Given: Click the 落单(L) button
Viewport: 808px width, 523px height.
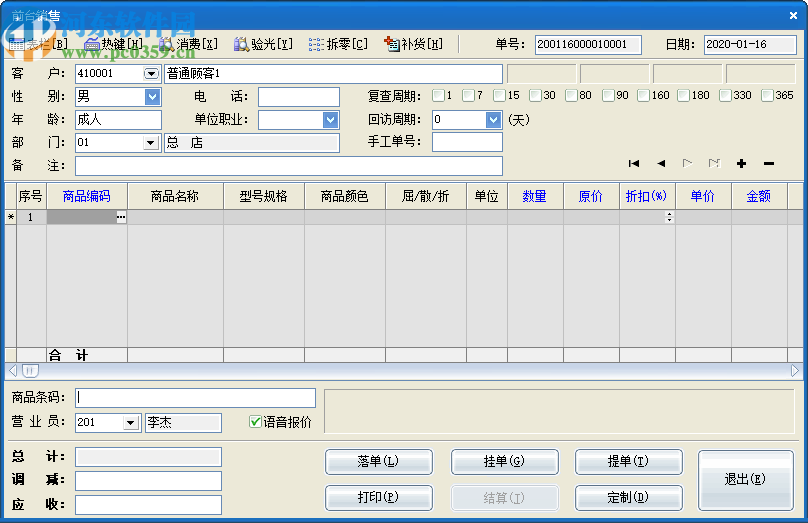Looking at the screenshot, I should click(x=379, y=462).
